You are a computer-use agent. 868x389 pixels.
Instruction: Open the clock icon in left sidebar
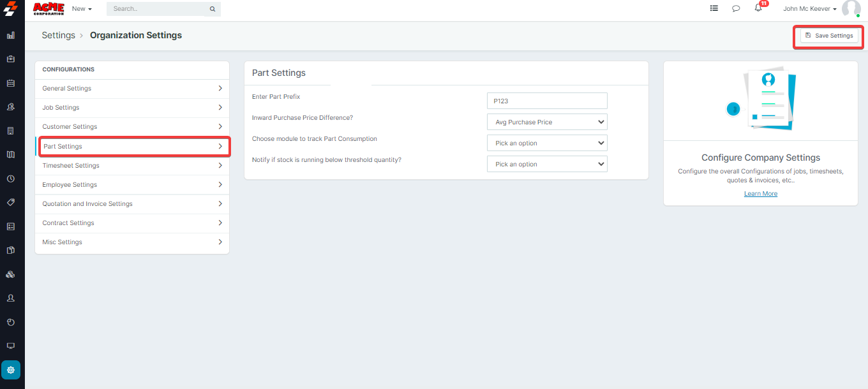point(11,179)
